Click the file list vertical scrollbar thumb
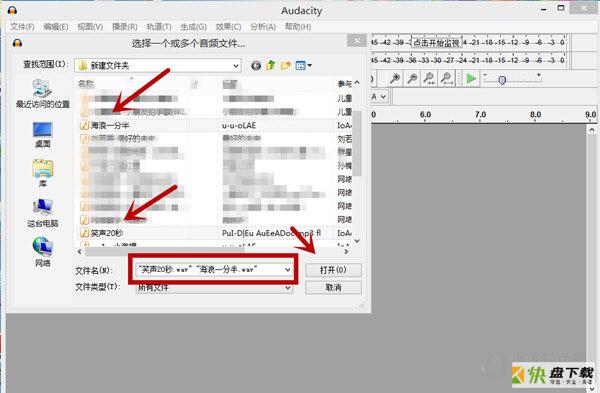The image size is (600, 393). [357, 144]
